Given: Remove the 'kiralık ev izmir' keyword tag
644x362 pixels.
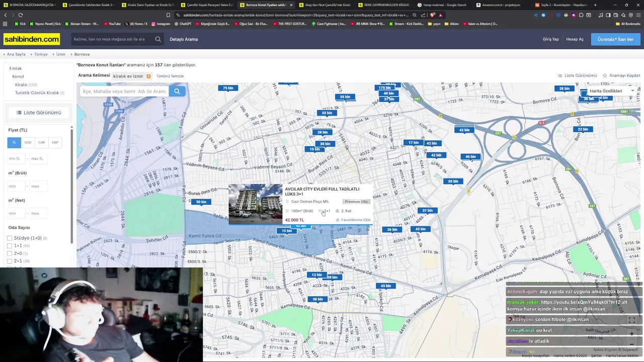Looking at the screenshot, I should [x=148, y=76].
